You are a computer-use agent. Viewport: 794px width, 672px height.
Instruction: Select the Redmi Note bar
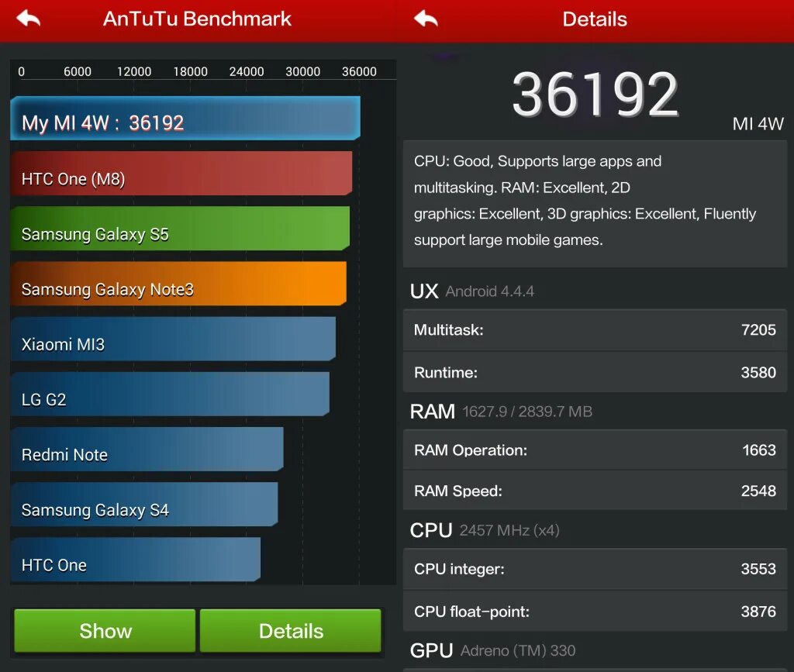pos(147,449)
